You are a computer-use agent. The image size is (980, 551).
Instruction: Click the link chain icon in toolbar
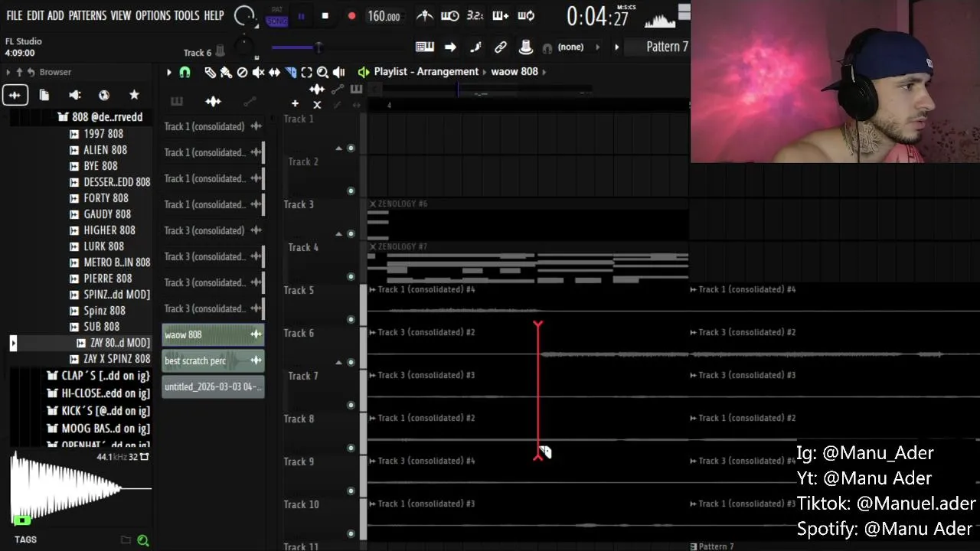[x=501, y=47]
